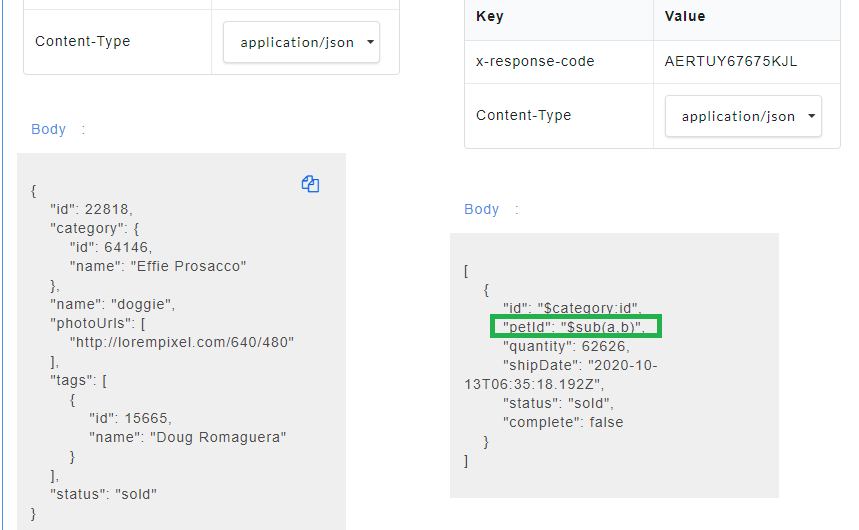Open the left Content-Type application/json dropdown

click(301, 42)
